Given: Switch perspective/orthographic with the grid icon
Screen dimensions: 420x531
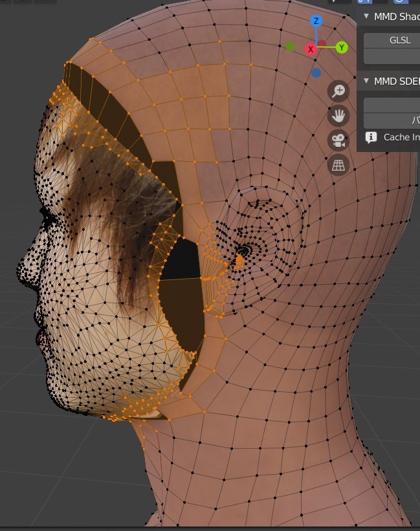Looking at the screenshot, I should point(338,165).
